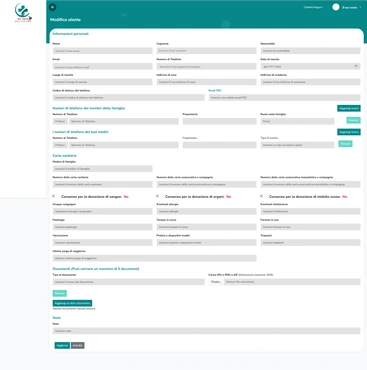Viewport: 367px width, 370px height.
Task: Focus the Luogo di nascita field
Action: (x=102, y=82)
